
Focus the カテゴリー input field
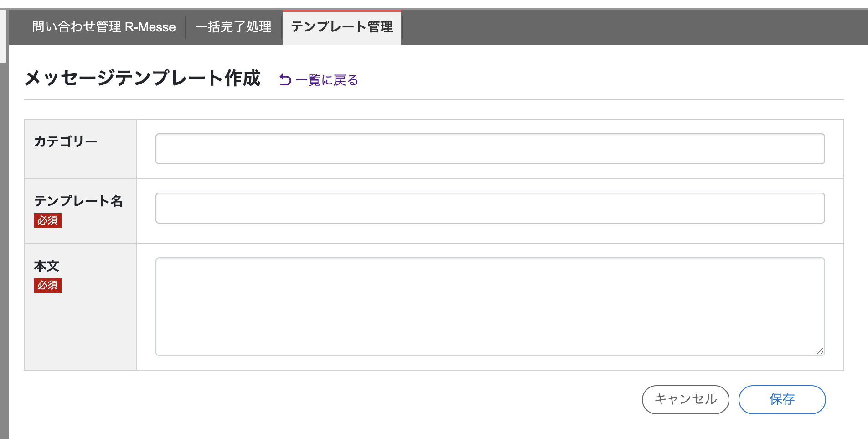point(490,149)
